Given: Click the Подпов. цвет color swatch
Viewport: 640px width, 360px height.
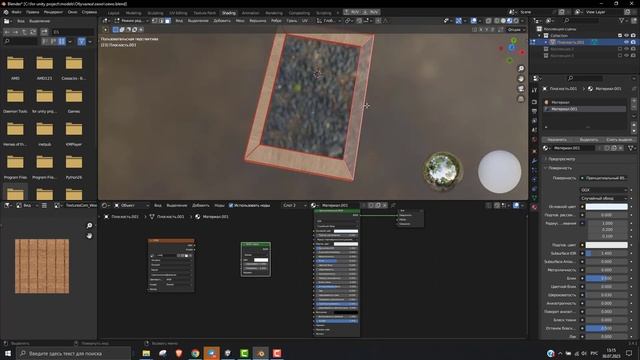Looking at the screenshot, I should point(607,245).
